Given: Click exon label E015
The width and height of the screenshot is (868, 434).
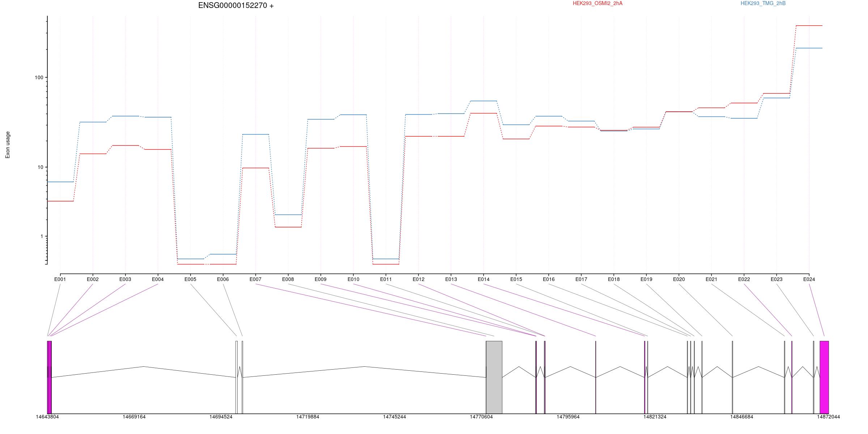Looking at the screenshot, I should coord(516,279).
